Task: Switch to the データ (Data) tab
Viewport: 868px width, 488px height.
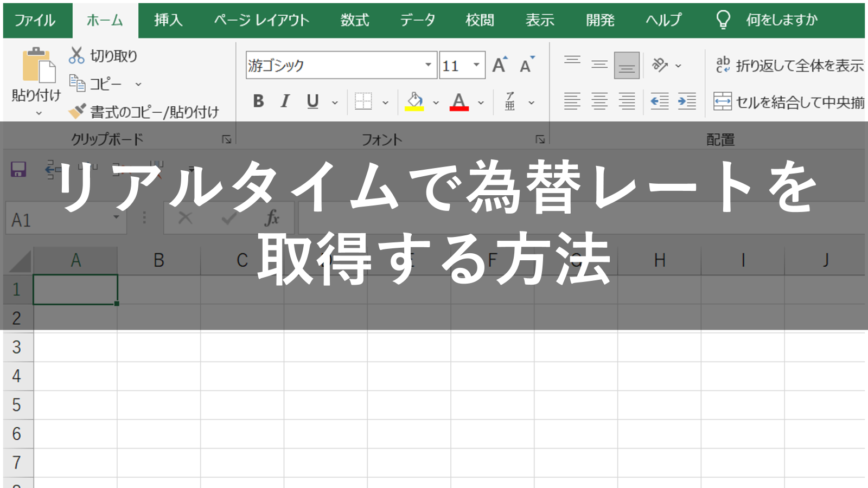Action: [418, 21]
